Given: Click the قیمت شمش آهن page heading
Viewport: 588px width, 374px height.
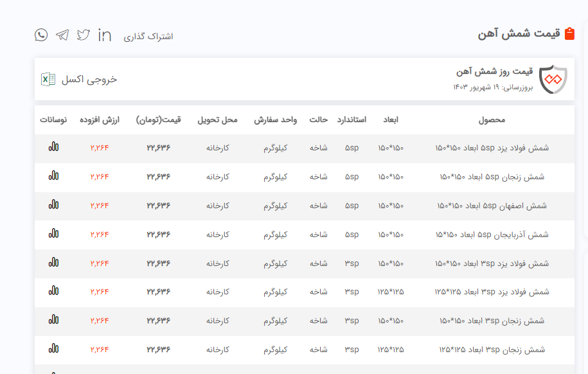Looking at the screenshot, I should pos(519,34).
